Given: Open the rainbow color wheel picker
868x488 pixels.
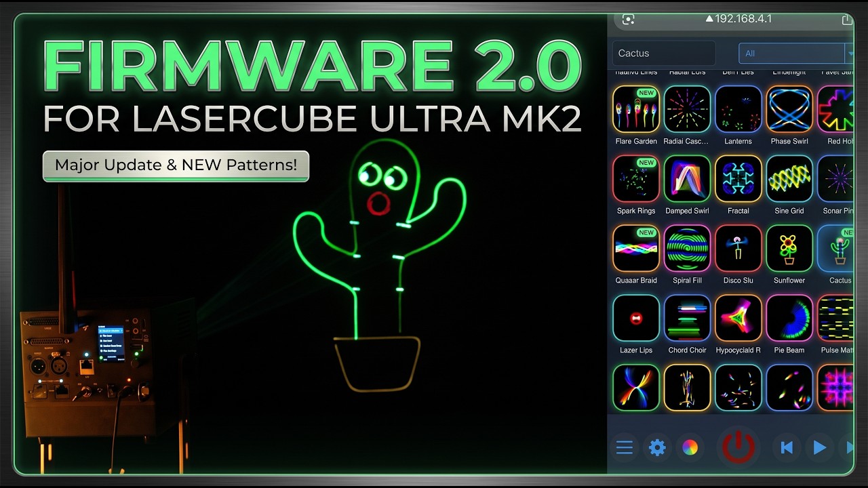Looking at the screenshot, I should click(690, 447).
